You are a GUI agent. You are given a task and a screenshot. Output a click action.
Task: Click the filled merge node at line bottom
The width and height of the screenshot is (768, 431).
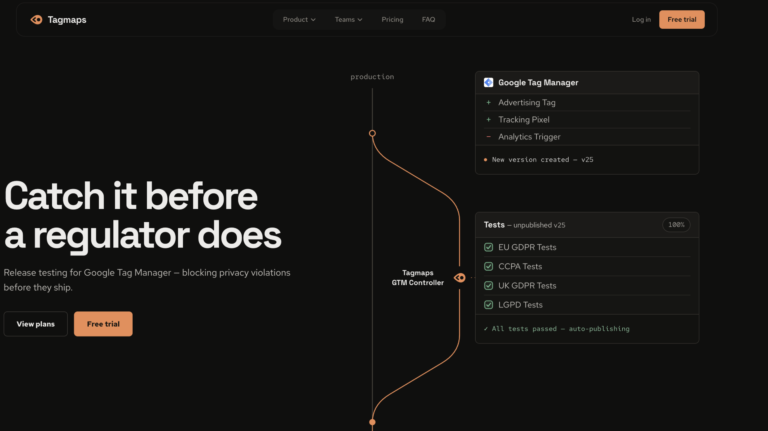372,422
